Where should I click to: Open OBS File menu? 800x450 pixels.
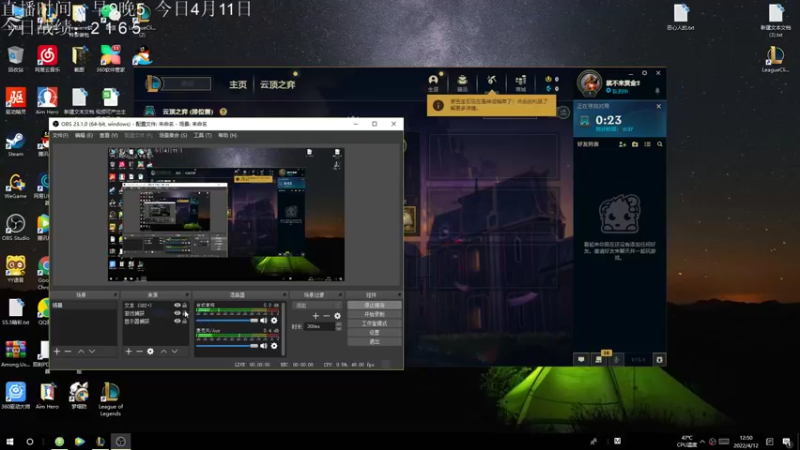60,135
